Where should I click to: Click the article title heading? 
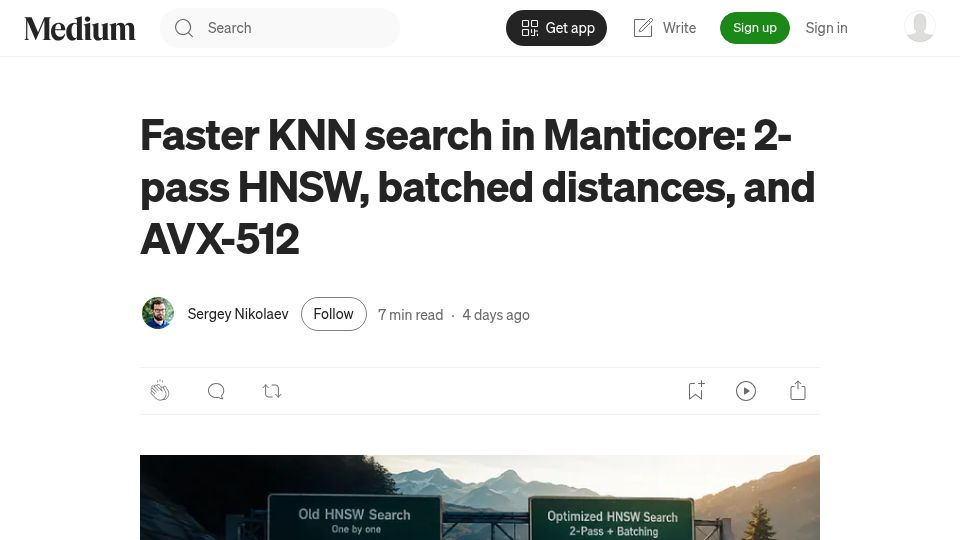click(478, 187)
